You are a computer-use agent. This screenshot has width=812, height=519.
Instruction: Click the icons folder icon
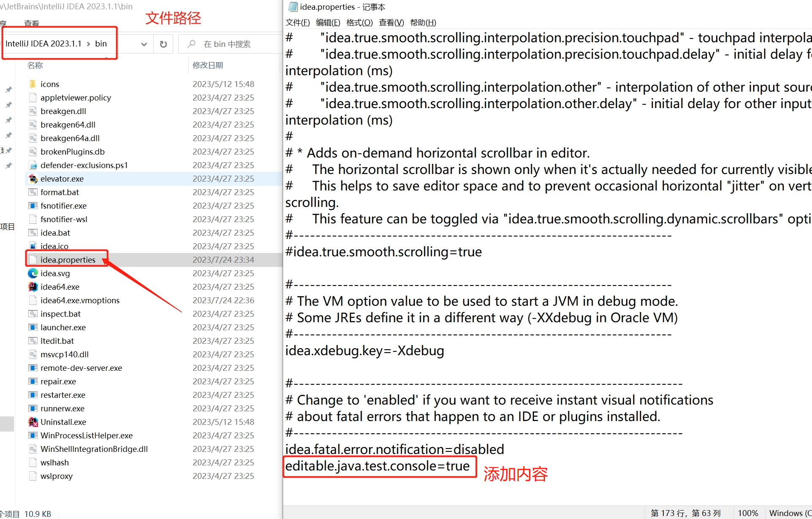[x=33, y=84]
